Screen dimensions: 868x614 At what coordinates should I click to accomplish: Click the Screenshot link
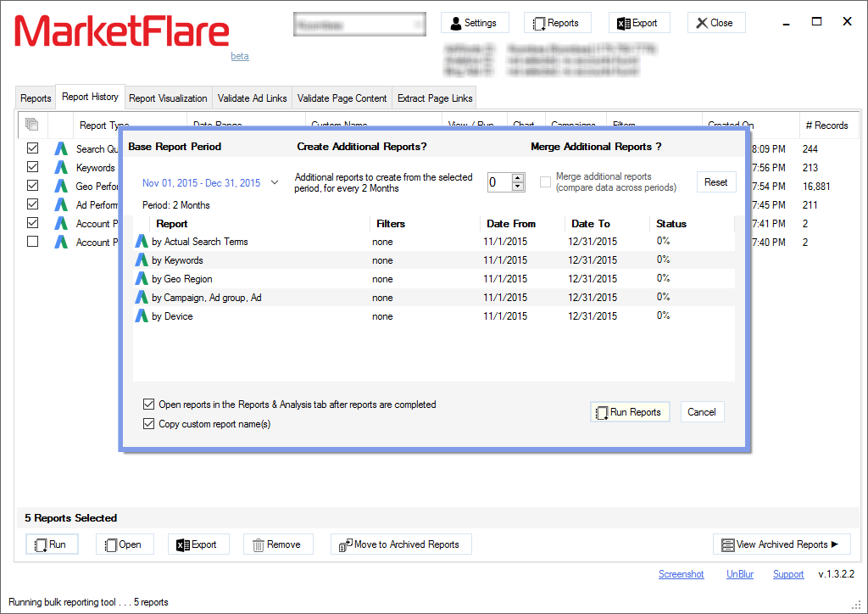pos(681,574)
